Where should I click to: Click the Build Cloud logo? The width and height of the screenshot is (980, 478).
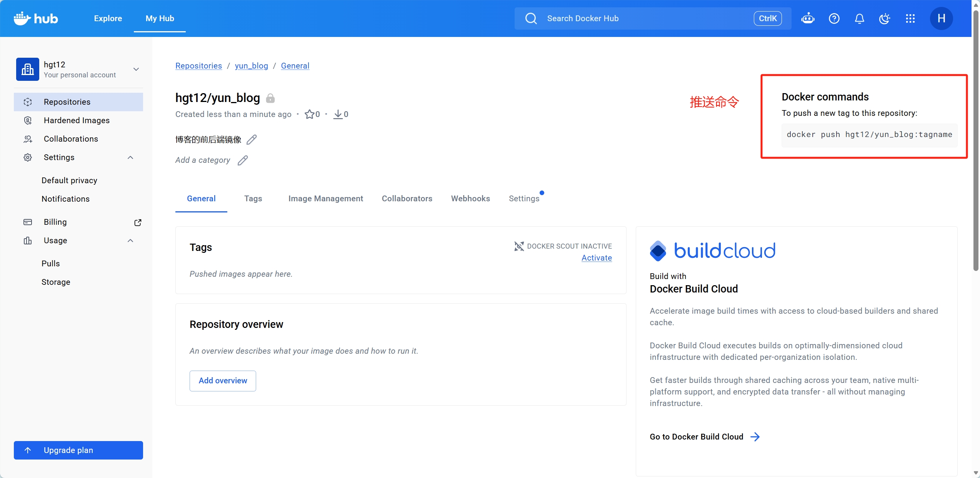click(713, 251)
